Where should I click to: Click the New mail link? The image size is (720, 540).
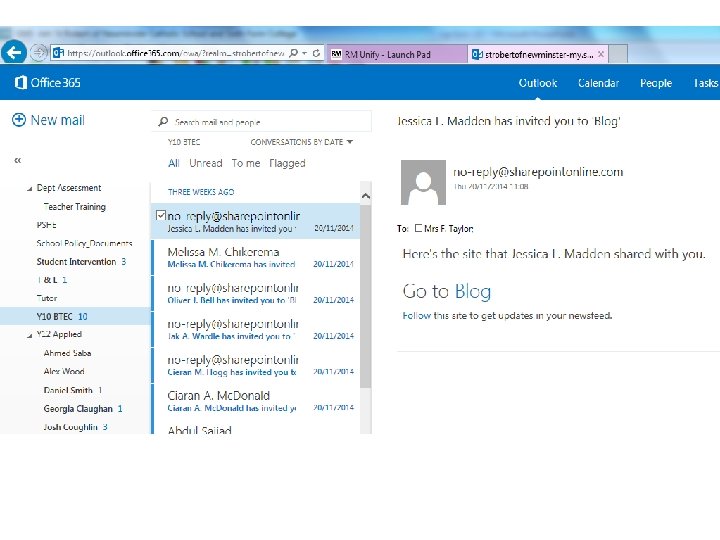tap(57, 120)
